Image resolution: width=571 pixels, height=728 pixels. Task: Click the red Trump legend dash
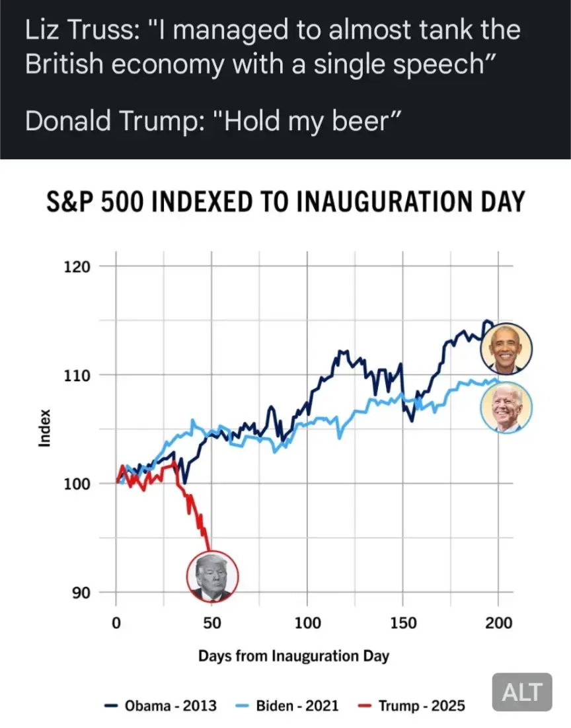[365, 706]
